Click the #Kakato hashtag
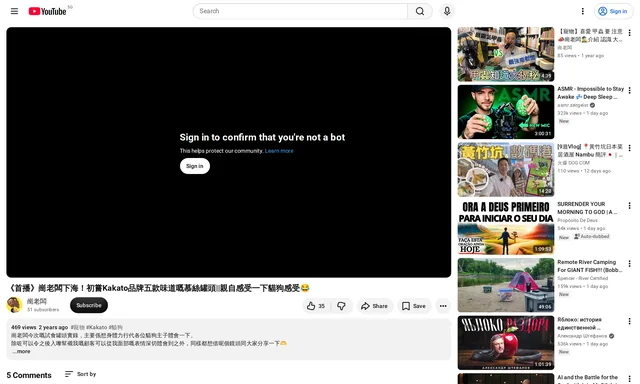 pos(97,327)
